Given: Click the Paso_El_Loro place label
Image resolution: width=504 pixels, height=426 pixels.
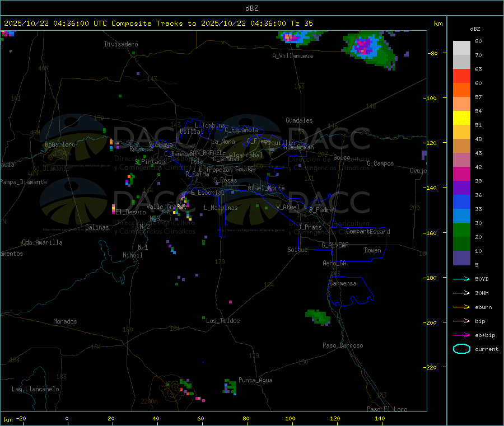Looking at the screenshot, I should coord(388,409).
